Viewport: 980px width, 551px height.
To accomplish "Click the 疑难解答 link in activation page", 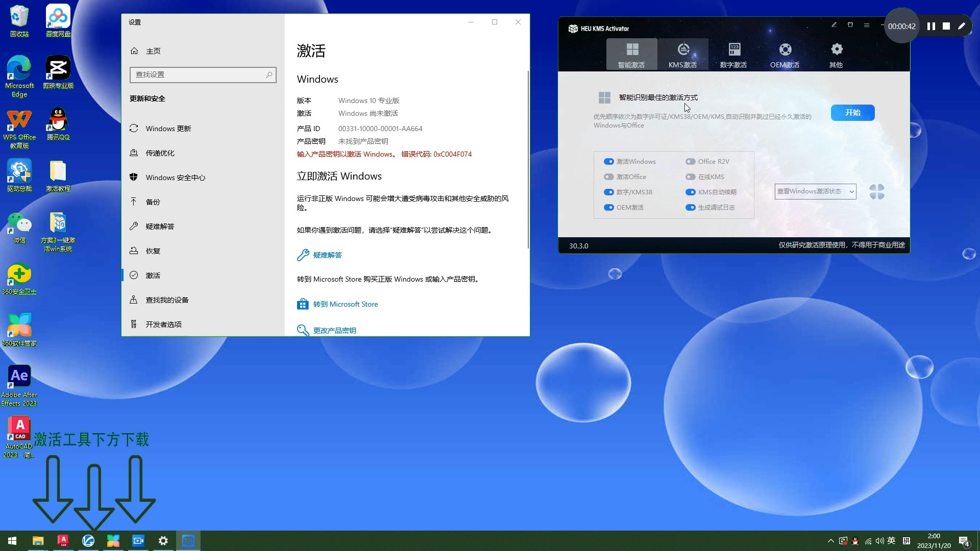I will 327,255.
